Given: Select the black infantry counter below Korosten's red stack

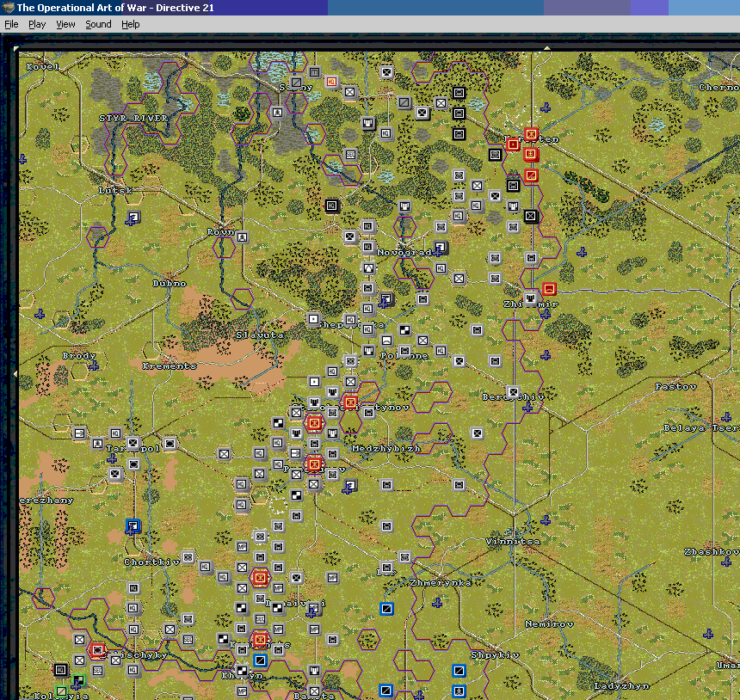Looking at the screenshot, I should click(x=530, y=216).
